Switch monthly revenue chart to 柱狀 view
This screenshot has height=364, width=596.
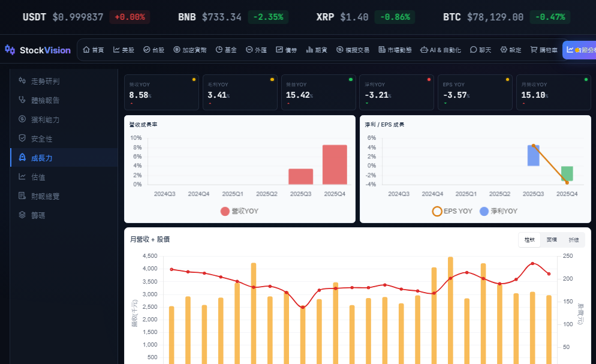[x=529, y=240]
